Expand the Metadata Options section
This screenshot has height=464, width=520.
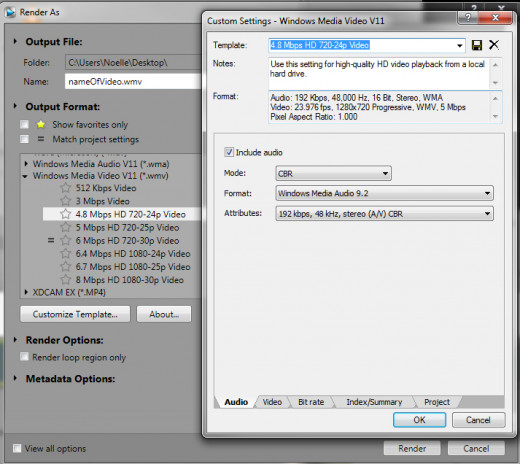(15, 378)
